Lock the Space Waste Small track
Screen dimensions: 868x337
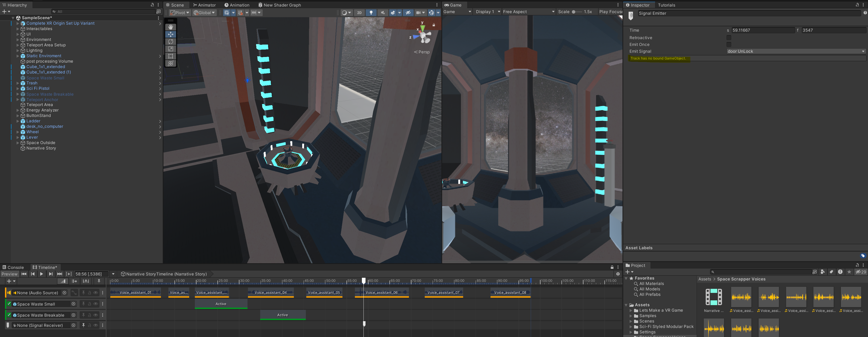90,304
